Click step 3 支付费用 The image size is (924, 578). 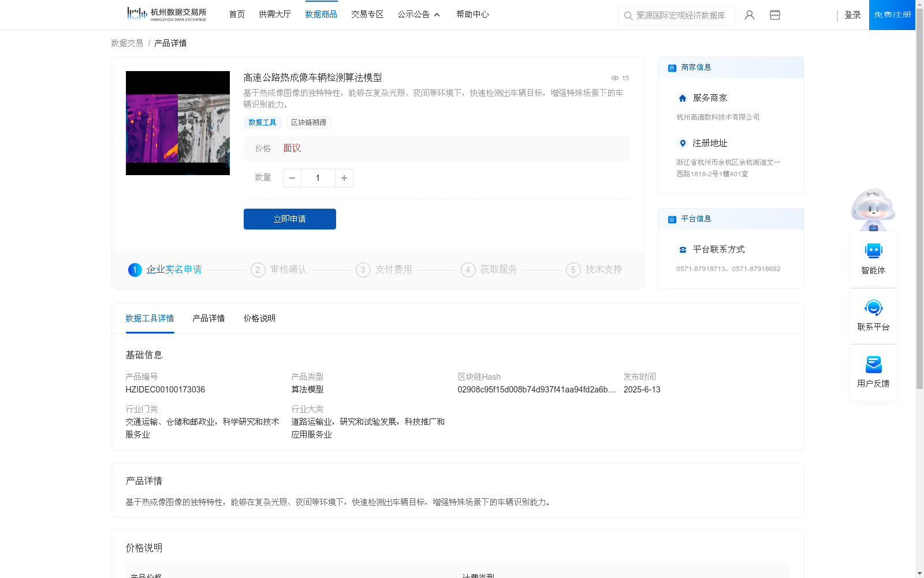coord(384,270)
